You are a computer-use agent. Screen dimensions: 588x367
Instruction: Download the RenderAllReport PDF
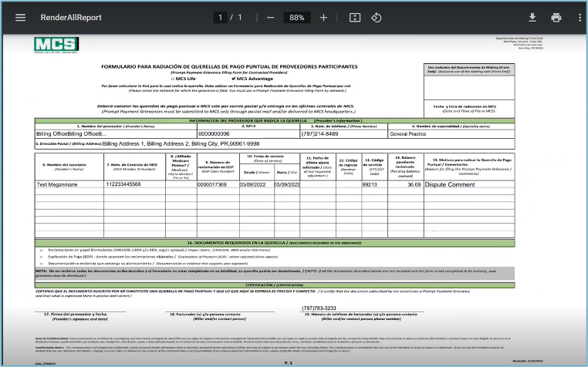[x=532, y=18]
